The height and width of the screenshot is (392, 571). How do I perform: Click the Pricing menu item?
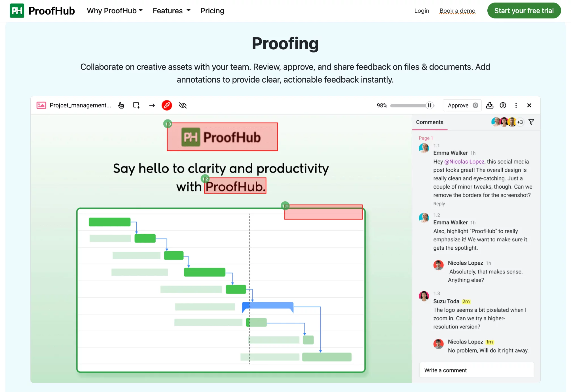(x=212, y=10)
